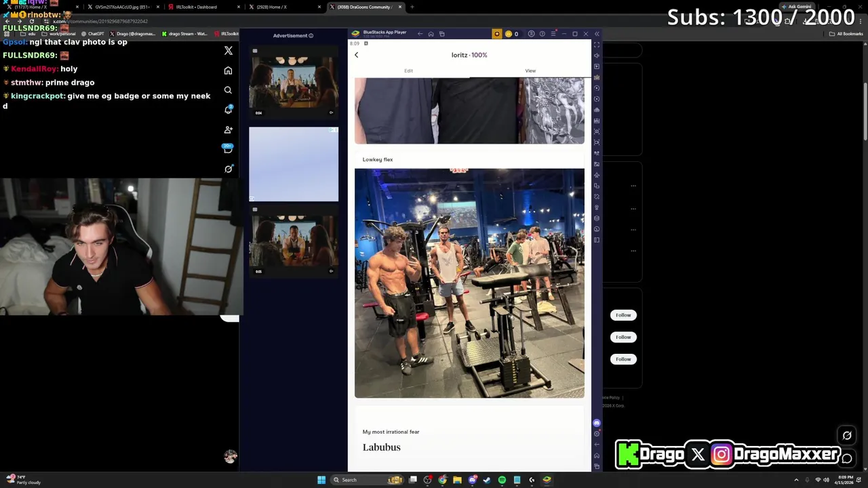Open Spotify from the taskbar
The image size is (868, 488).
502,480
